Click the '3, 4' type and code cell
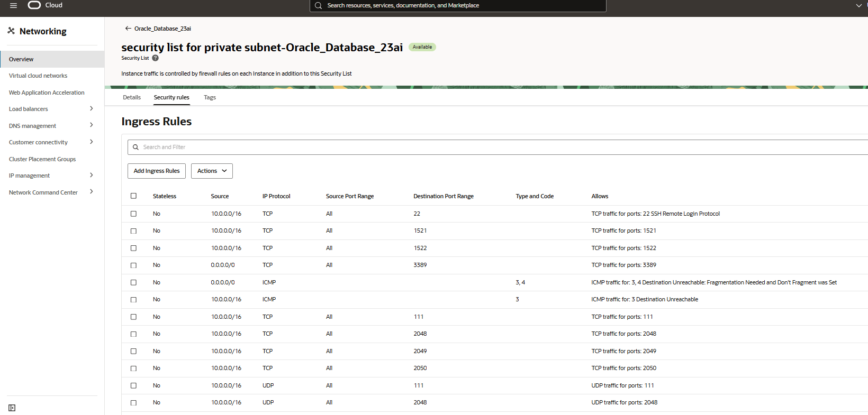 click(520, 282)
